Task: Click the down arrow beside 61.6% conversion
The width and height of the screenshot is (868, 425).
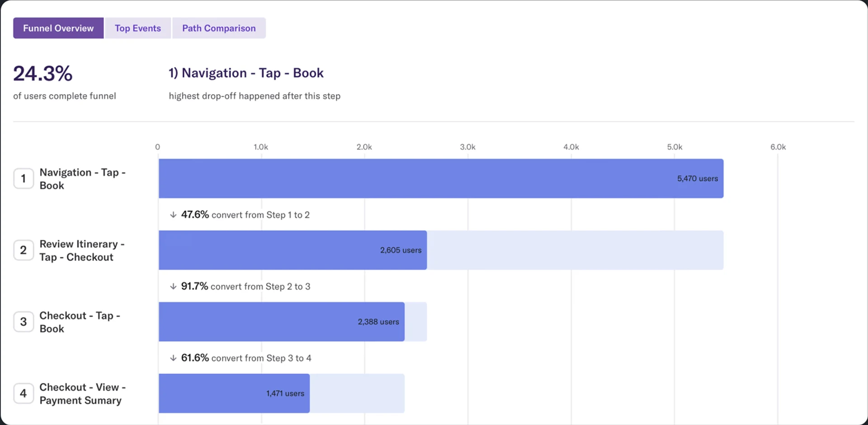Action: 173,358
